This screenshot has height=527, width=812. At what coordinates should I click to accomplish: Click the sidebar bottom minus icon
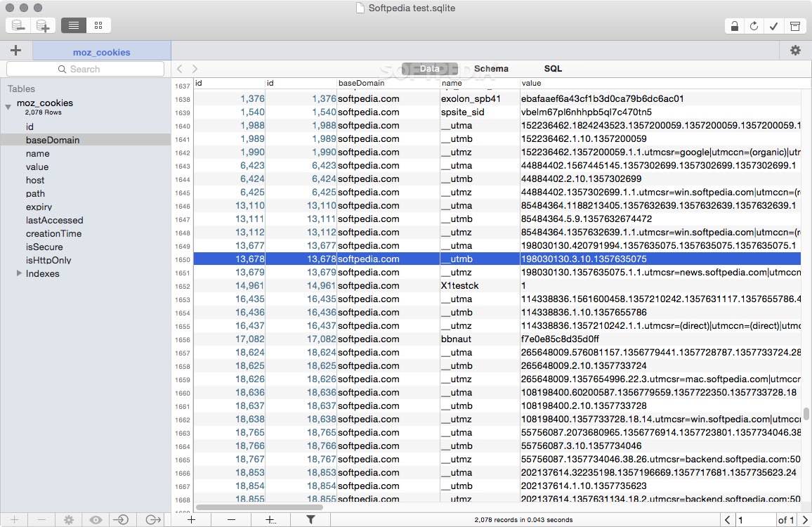(42, 520)
